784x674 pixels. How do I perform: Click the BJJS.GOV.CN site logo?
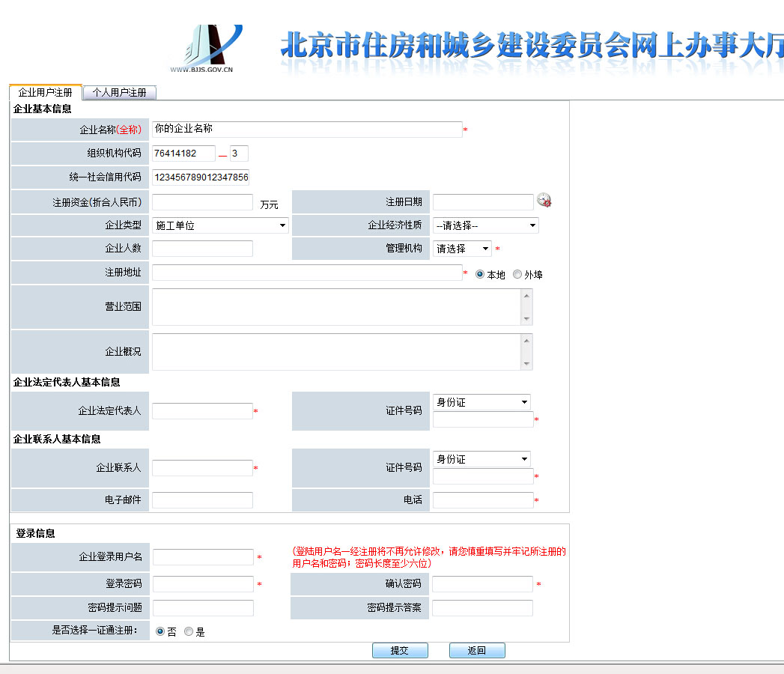207,49
